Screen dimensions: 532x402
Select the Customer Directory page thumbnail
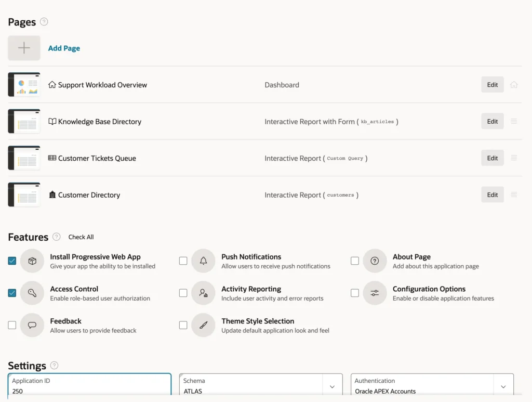[24, 194]
